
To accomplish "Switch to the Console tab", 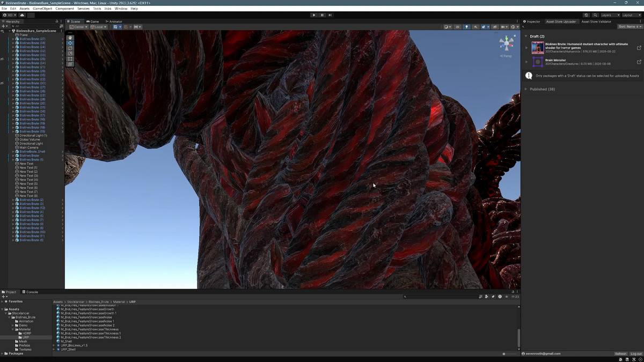I will click(x=30, y=292).
